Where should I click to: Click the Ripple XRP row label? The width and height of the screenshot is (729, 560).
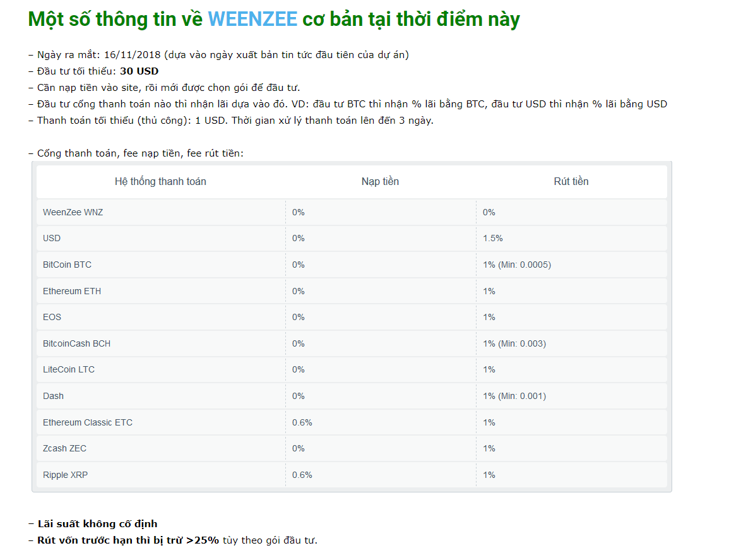click(65, 475)
